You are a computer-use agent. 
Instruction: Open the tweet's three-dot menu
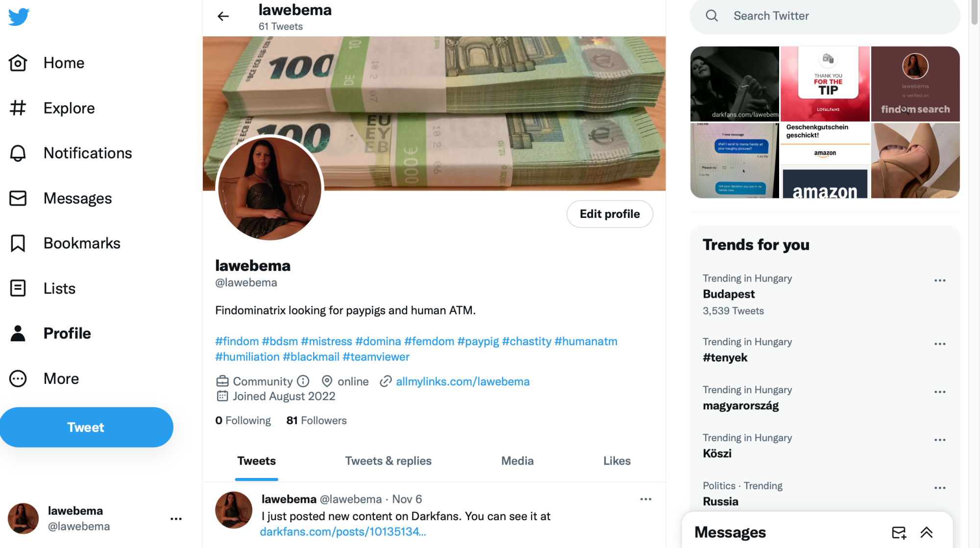pyautogui.click(x=645, y=499)
